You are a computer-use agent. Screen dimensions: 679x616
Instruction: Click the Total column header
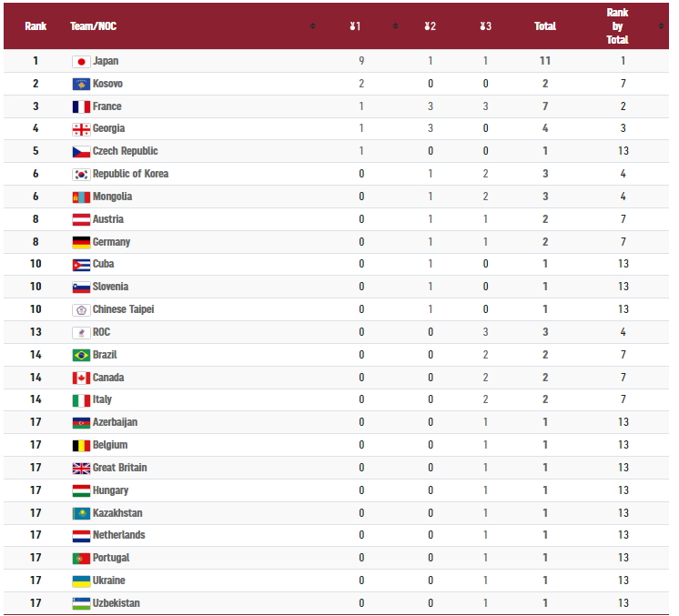tap(545, 26)
